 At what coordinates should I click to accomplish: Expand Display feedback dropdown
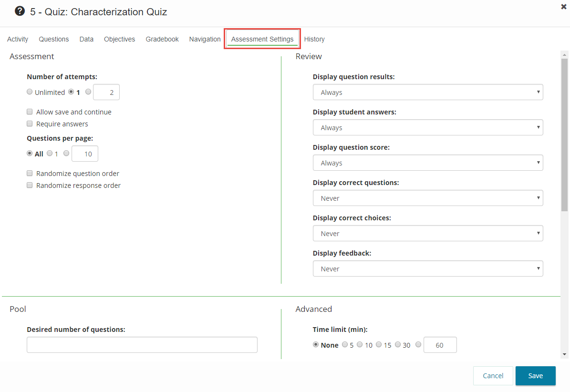(x=427, y=269)
